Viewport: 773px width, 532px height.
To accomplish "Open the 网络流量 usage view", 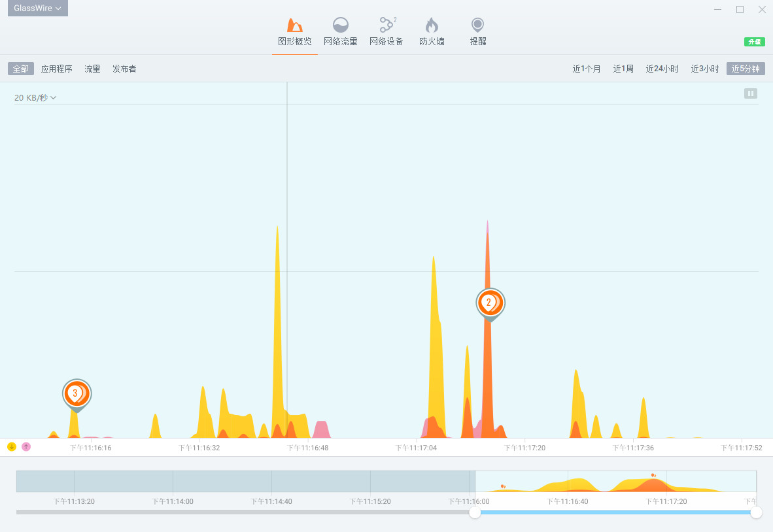I will pyautogui.click(x=341, y=32).
